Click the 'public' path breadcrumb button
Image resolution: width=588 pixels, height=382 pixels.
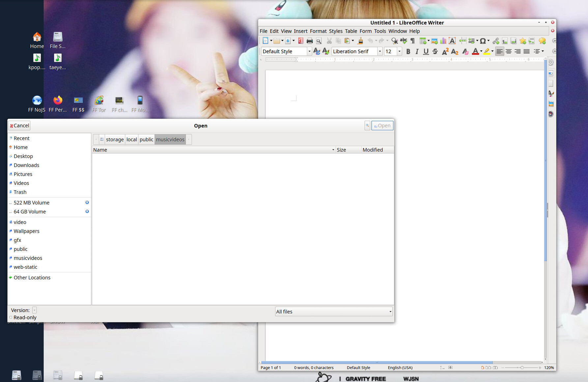146,140
